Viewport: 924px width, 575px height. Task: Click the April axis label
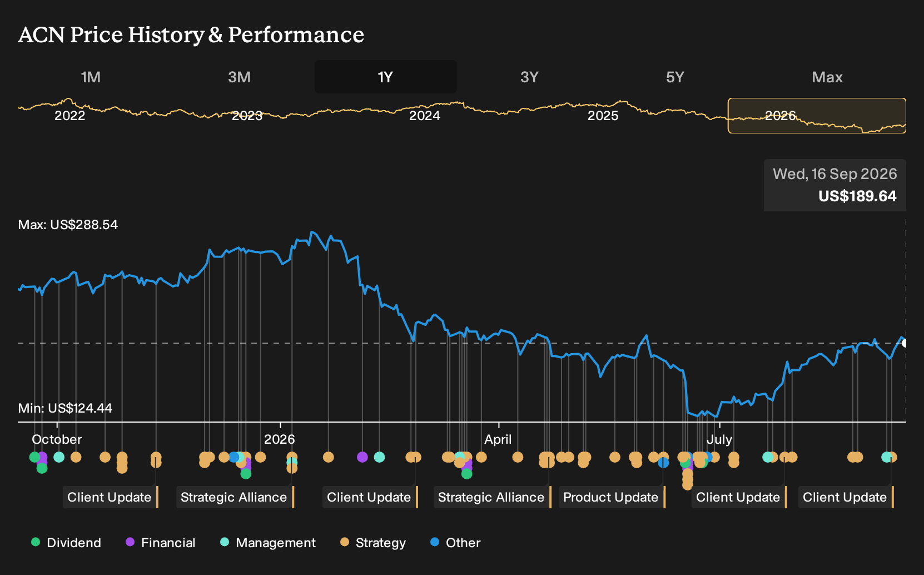click(x=498, y=439)
